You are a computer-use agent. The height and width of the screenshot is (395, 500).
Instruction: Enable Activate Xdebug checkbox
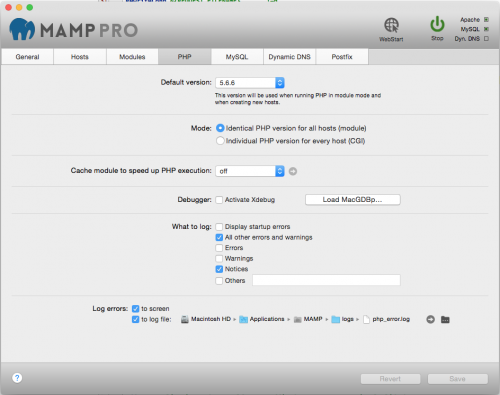pyautogui.click(x=219, y=200)
